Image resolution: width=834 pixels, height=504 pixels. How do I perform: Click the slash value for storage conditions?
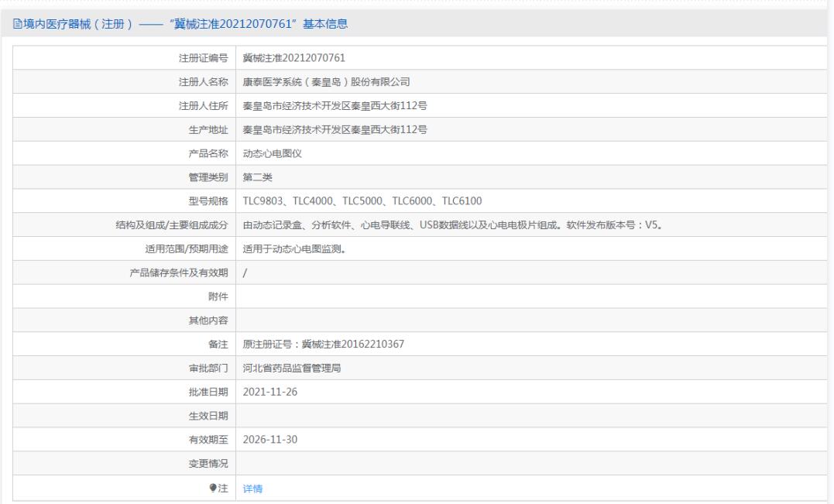(245, 273)
